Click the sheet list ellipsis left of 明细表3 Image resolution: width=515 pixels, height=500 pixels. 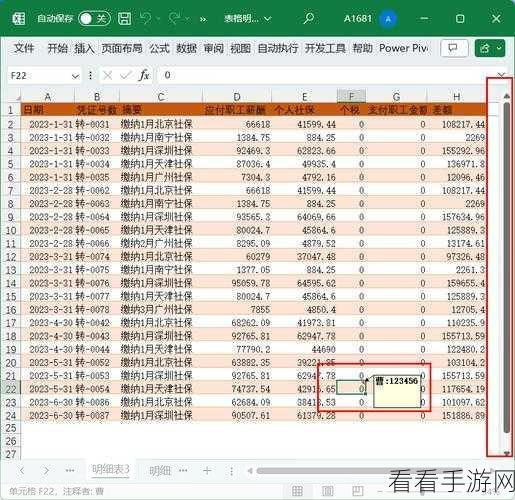pyautogui.click(x=70, y=471)
